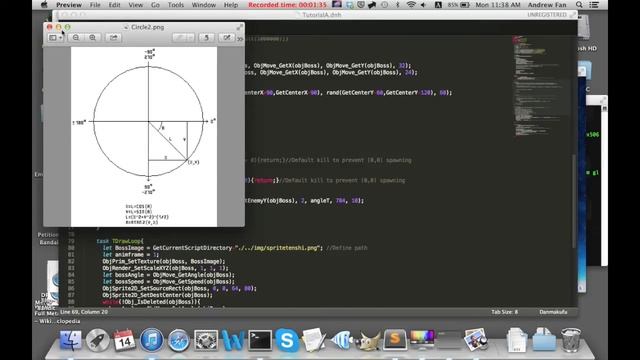Open the Documents stack in the Dock
The width and height of the screenshot is (640, 360).
pos(517,340)
